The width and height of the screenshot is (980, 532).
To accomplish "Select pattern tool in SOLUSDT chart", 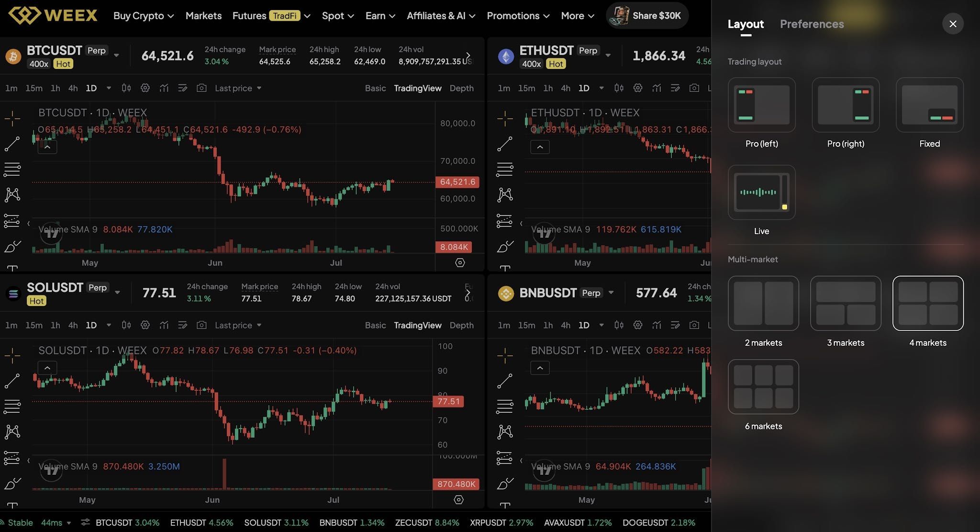I will [12, 432].
